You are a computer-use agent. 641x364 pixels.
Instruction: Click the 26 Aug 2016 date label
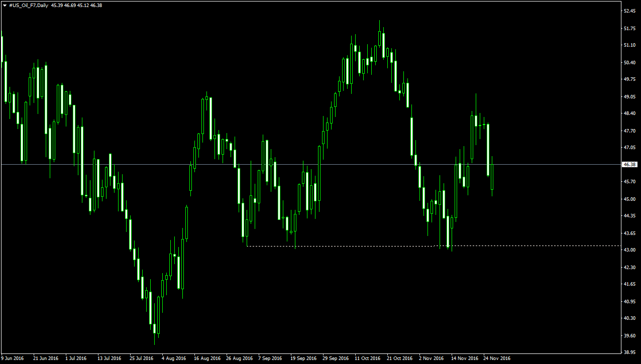point(239,358)
